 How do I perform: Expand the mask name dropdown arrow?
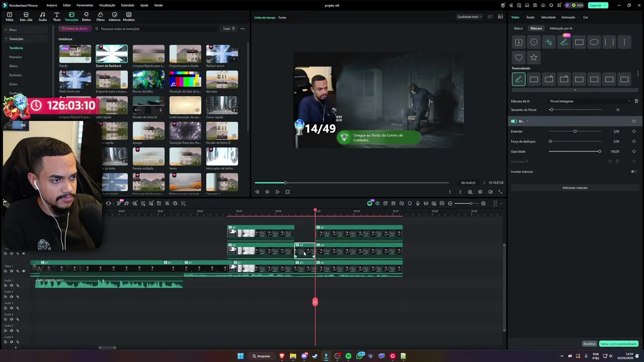click(x=527, y=121)
